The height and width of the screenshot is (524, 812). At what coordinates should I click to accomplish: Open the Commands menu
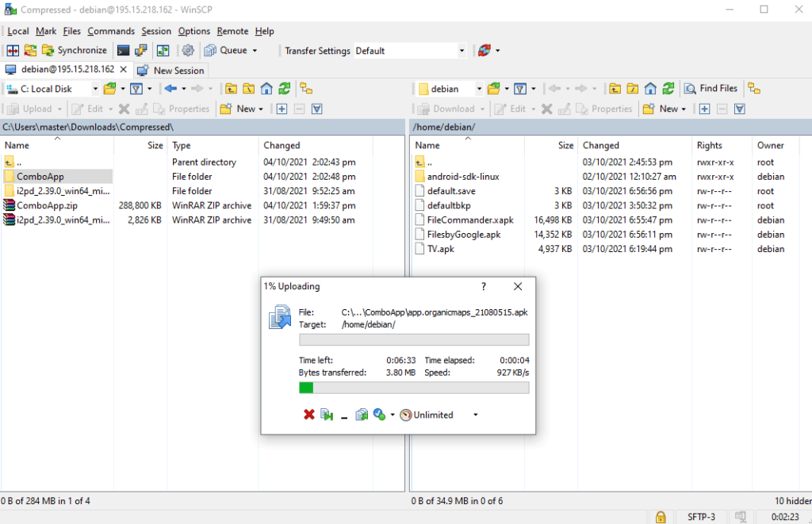click(111, 31)
